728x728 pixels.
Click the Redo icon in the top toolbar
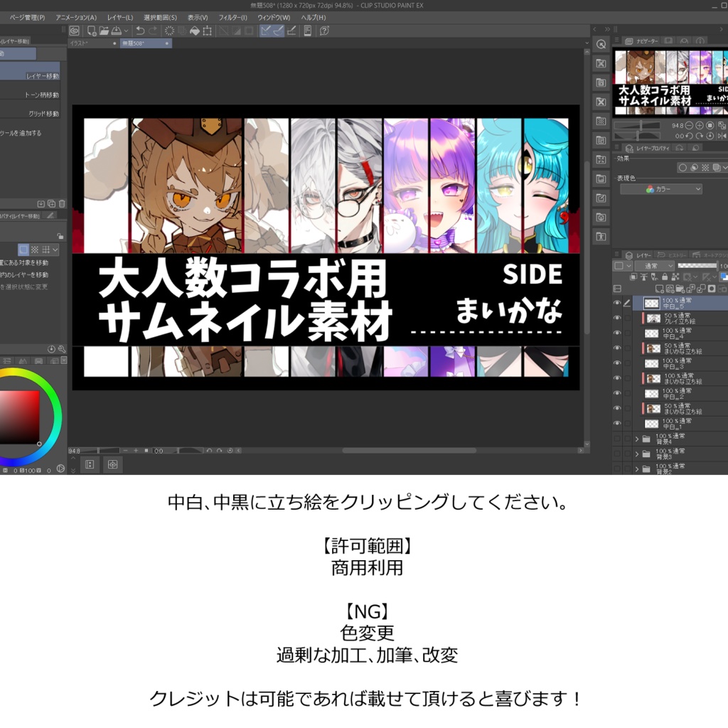pyautogui.click(x=154, y=31)
